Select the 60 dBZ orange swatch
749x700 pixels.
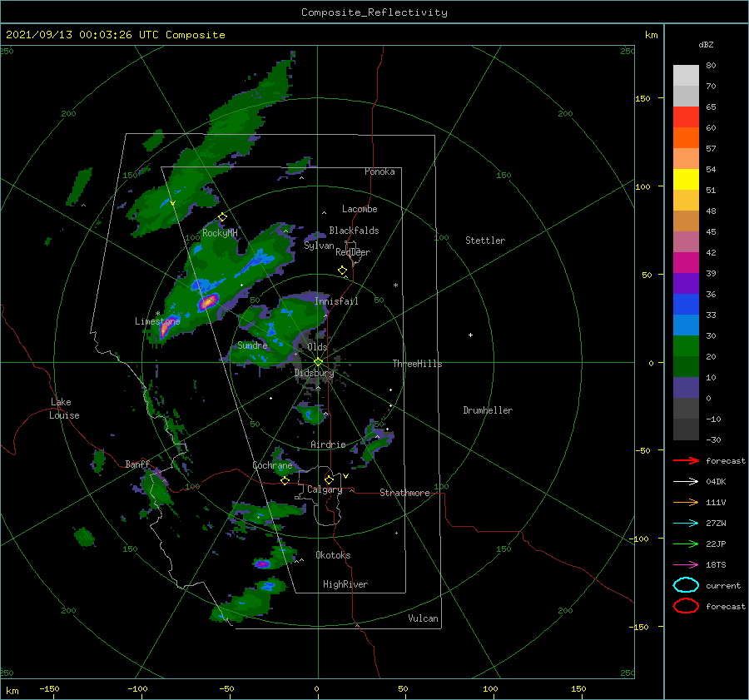tap(686, 137)
